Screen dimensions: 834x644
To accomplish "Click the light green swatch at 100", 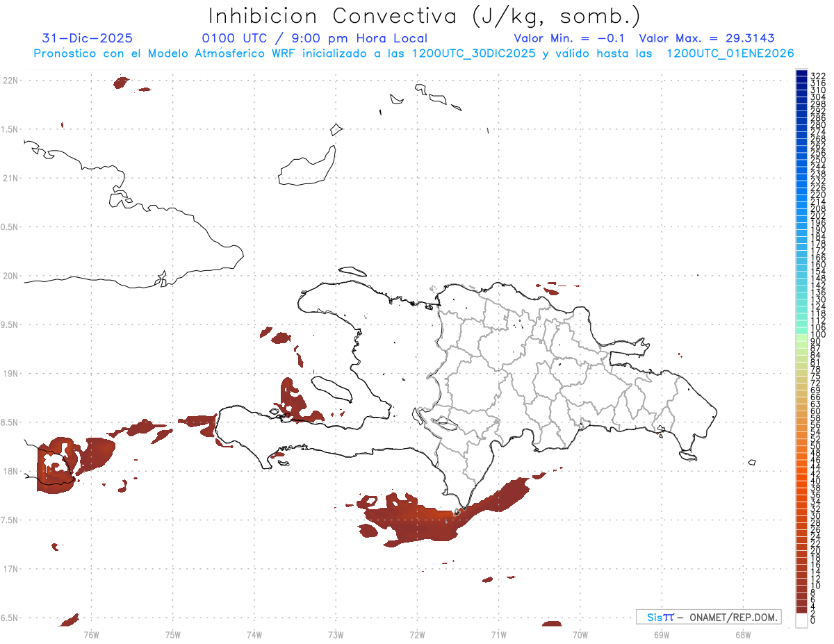I will pos(801,337).
